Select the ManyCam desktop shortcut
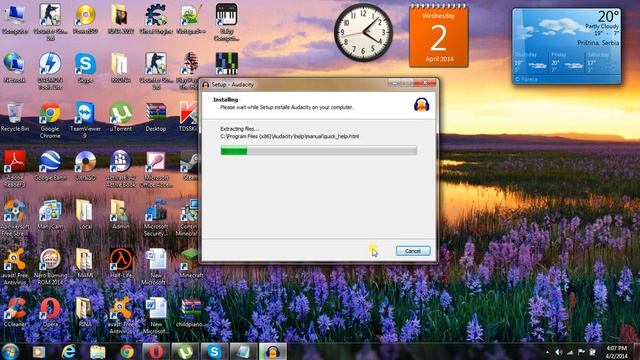640x360 pixels. point(50,215)
